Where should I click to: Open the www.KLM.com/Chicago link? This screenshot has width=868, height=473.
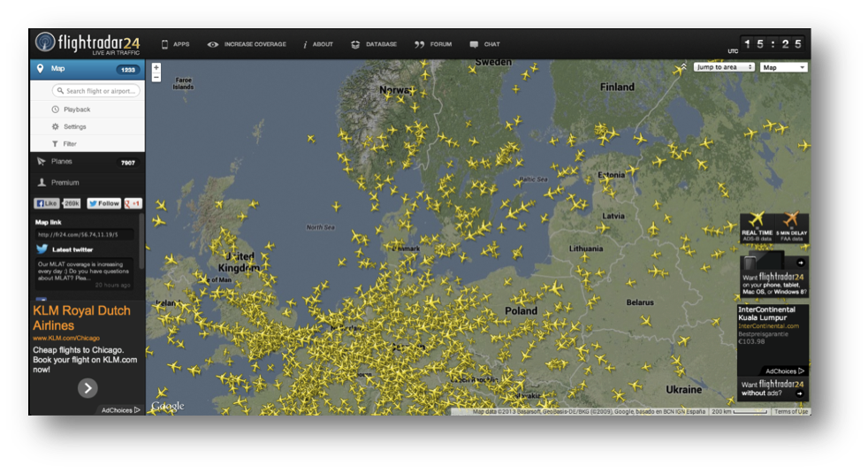point(66,338)
